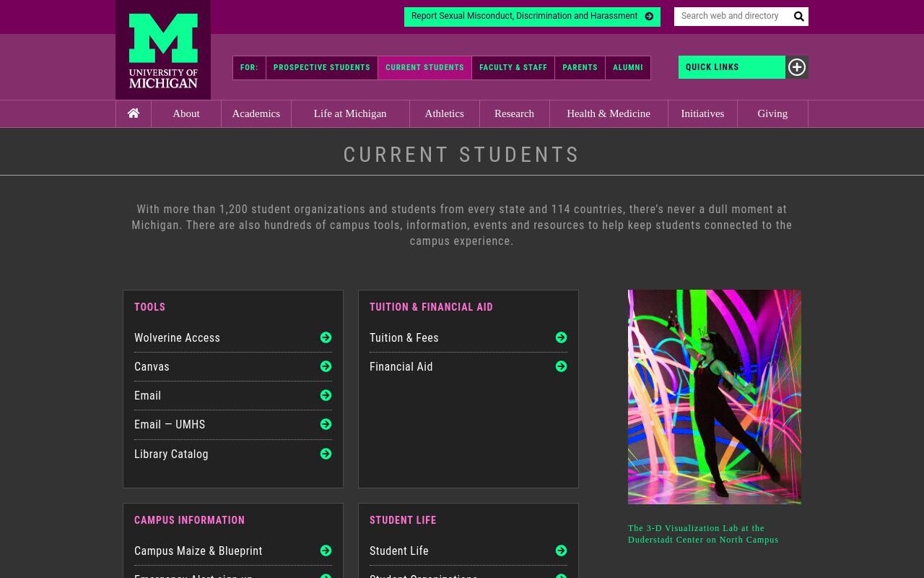Open the About menu
Screen dimensions: 924x578
tap(186, 113)
